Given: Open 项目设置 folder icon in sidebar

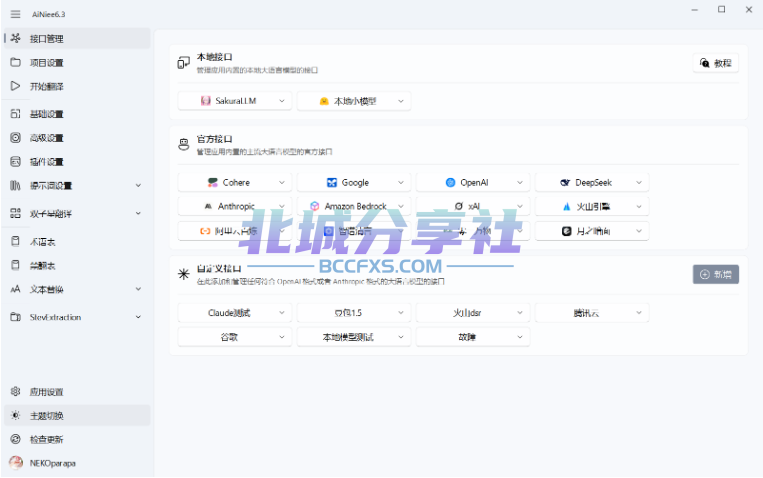Looking at the screenshot, I should (16, 62).
